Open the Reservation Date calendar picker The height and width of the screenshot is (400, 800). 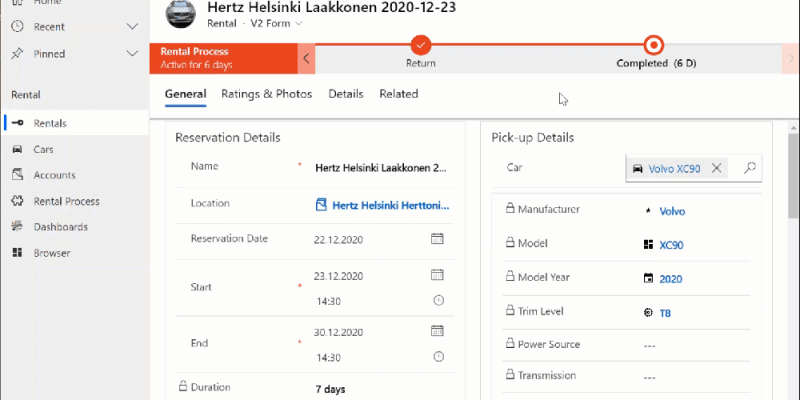tap(437, 239)
